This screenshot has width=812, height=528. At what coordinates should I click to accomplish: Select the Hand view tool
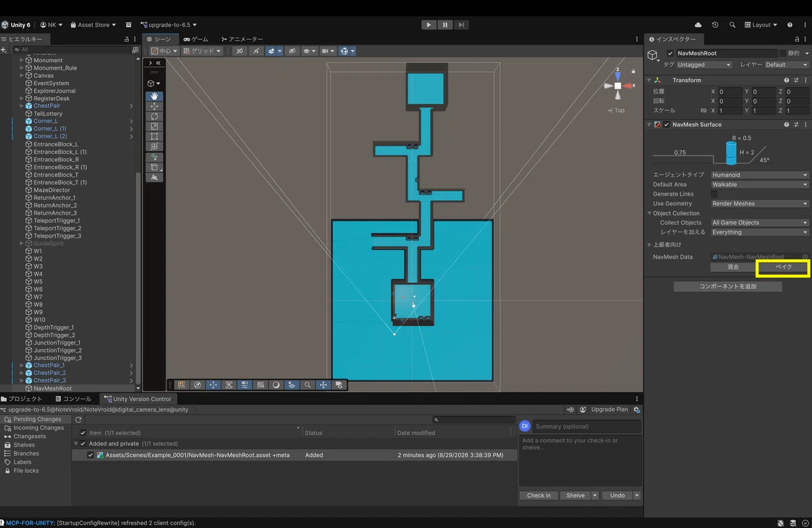[154, 96]
